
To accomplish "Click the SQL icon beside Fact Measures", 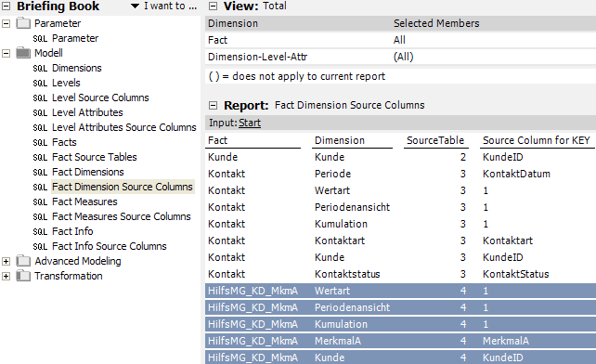I will (x=40, y=202).
